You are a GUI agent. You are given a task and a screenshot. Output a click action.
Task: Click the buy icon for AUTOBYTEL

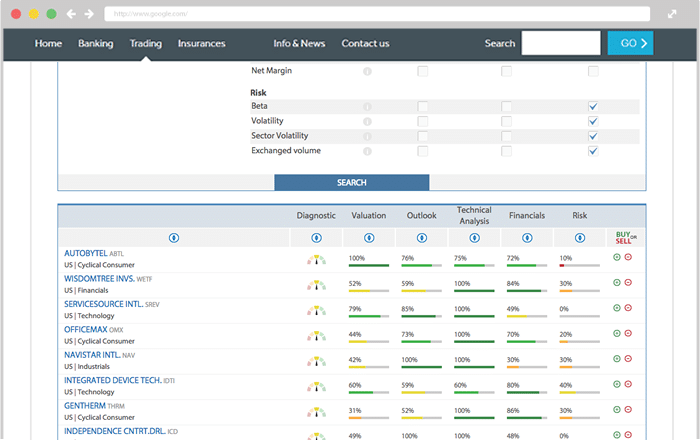click(x=617, y=257)
